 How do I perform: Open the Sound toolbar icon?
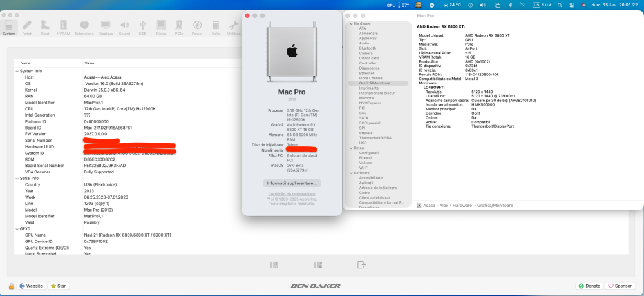click(x=124, y=28)
